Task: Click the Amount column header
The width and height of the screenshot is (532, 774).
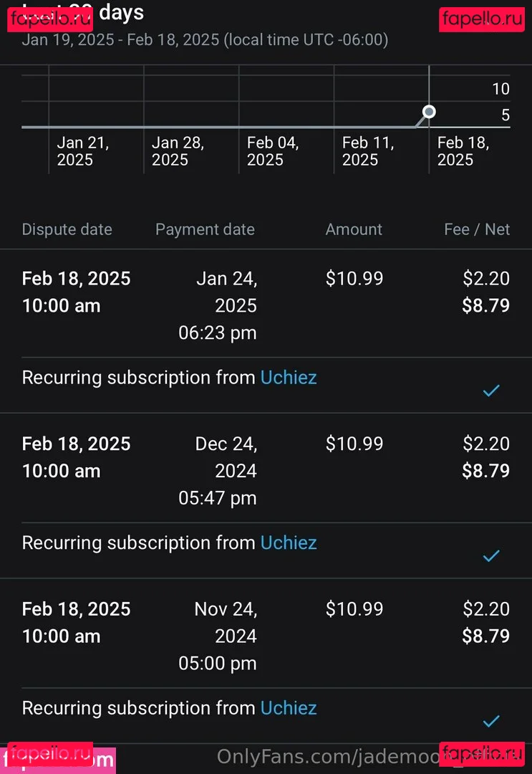Action: (354, 229)
